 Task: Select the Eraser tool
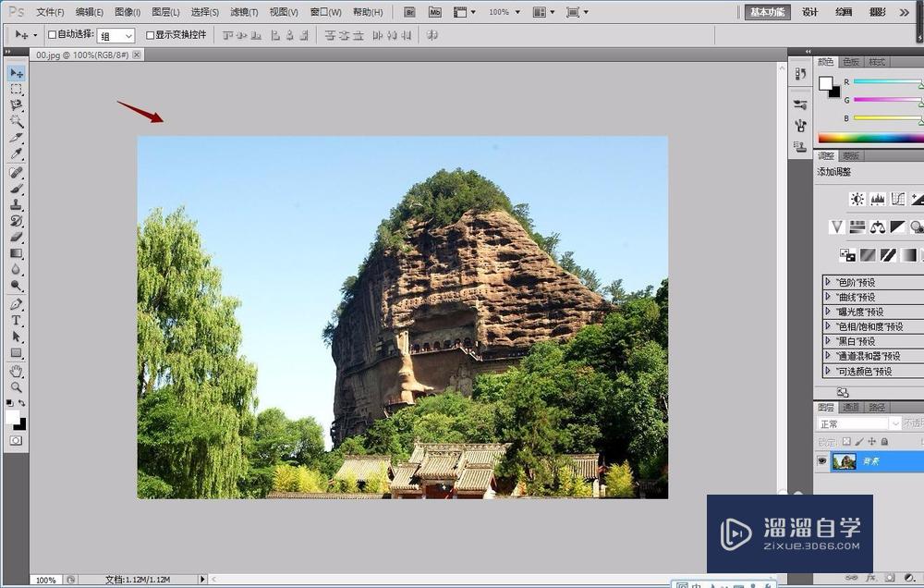[16, 237]
